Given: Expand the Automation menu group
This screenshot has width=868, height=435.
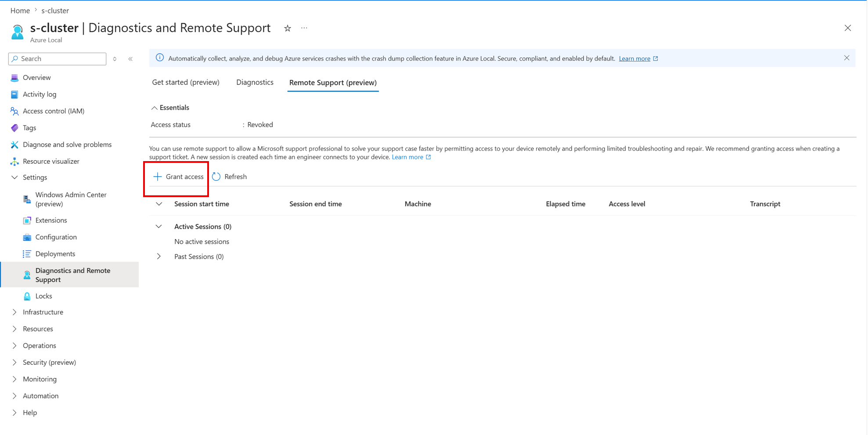Looking at the screenshot, I should tap(14, 395).
